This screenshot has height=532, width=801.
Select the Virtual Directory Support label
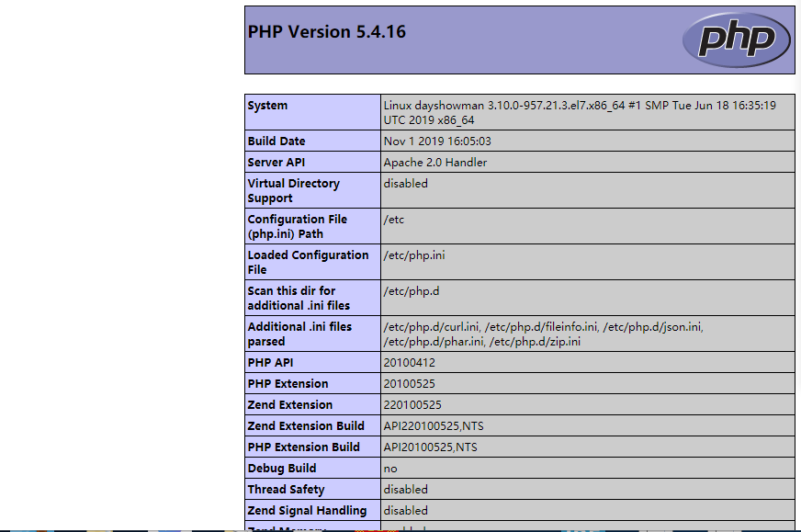[293, 190]
